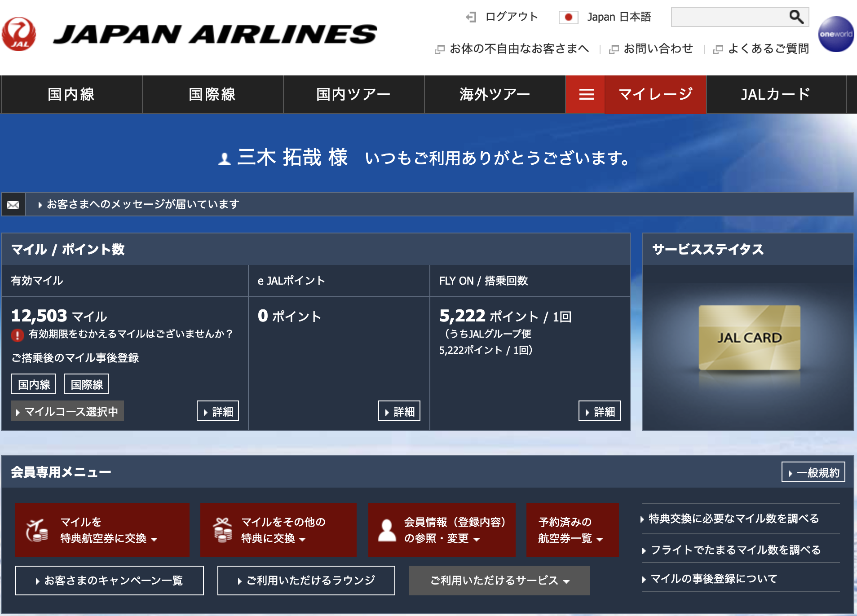The image size is (857, 616).
Task: Click the マイルコース選択中 button
Action: [67, 411]
